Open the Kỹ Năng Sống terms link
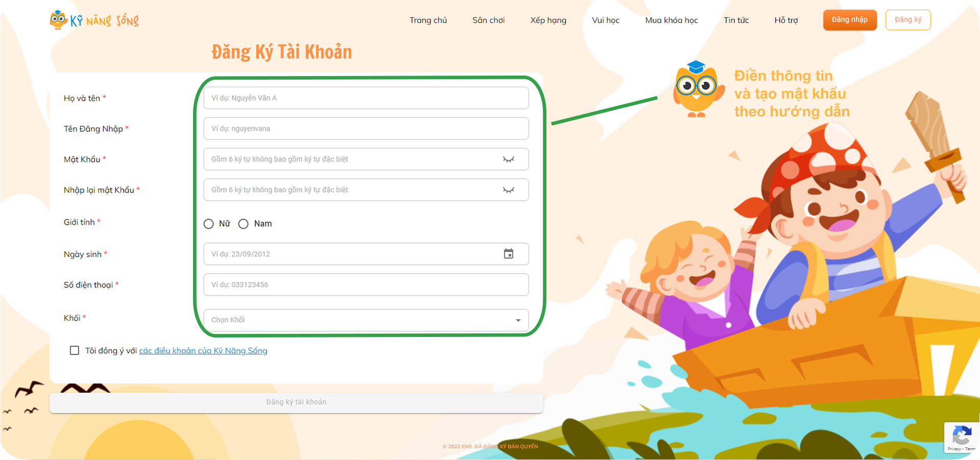The width and height of the screenshot is (980, 460). coord(203,351)
